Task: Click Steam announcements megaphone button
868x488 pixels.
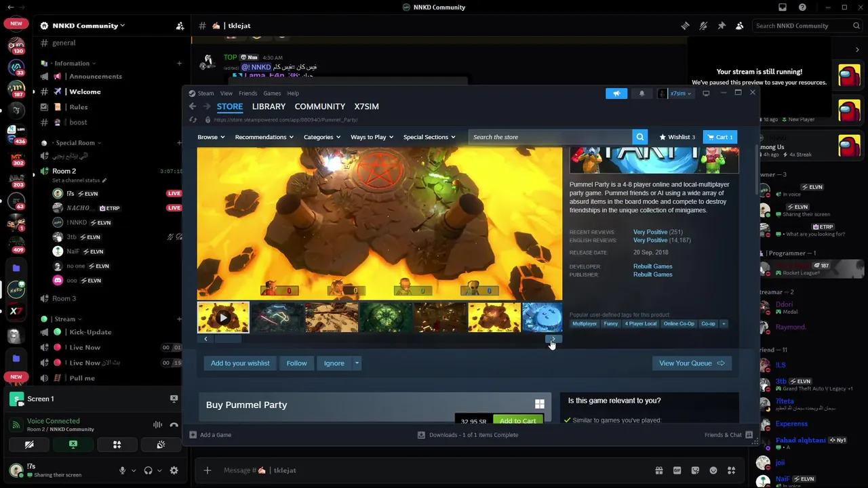Action: pos(616,94)
